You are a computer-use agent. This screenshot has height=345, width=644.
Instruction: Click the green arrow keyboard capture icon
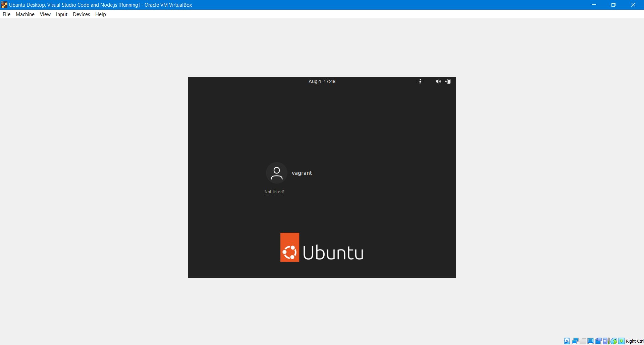point(621,341)
